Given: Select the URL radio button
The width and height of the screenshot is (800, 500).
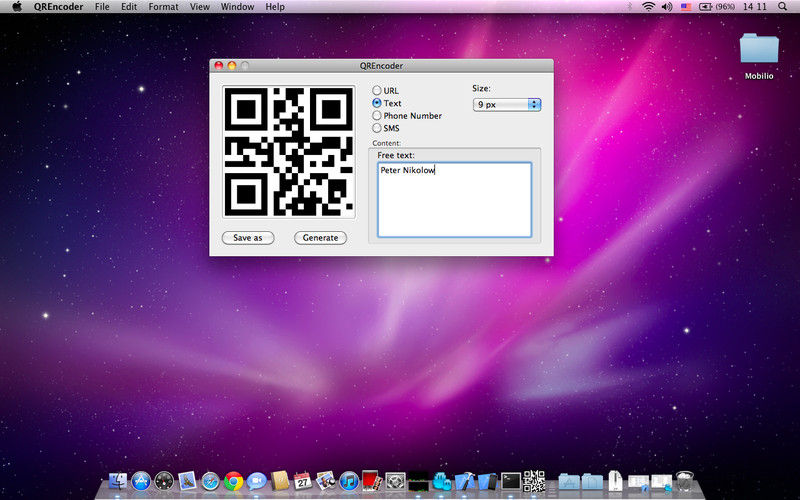Looking at the screenshot, I should (377, 90).
